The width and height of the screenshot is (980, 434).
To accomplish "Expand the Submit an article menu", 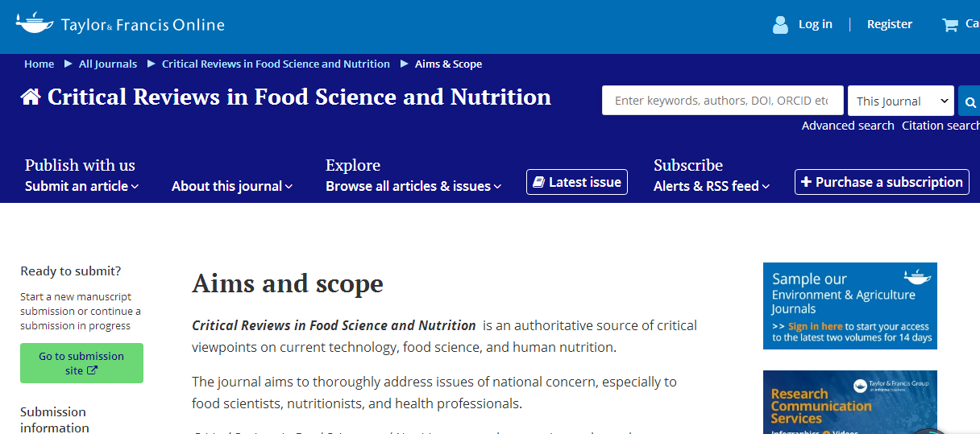I will coord(81,186).
